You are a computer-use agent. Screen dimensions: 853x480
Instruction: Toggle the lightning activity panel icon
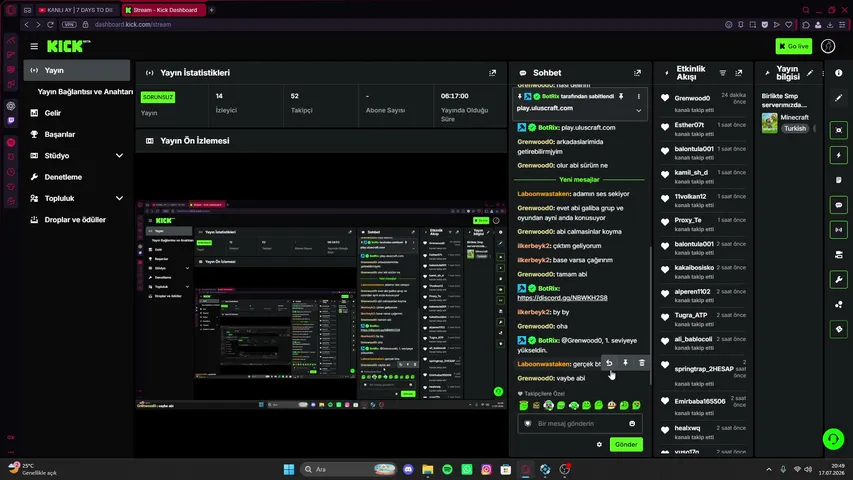[x=838, y=155]
